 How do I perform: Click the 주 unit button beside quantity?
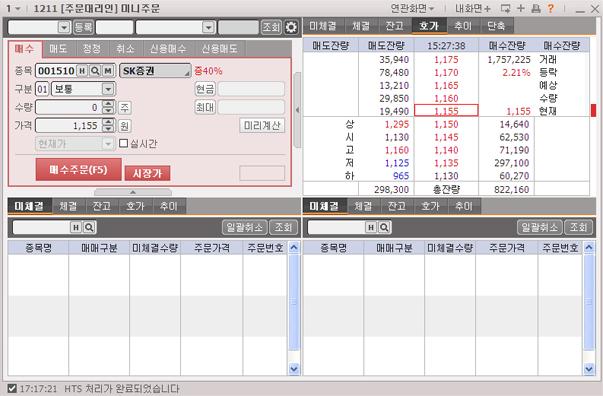pyautogui.click(x=124, y=107)
